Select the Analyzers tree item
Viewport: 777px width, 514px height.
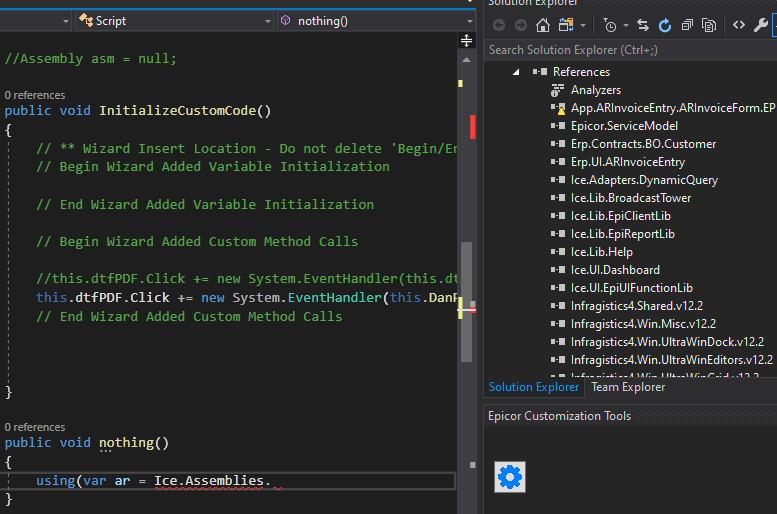coord(596,90)
